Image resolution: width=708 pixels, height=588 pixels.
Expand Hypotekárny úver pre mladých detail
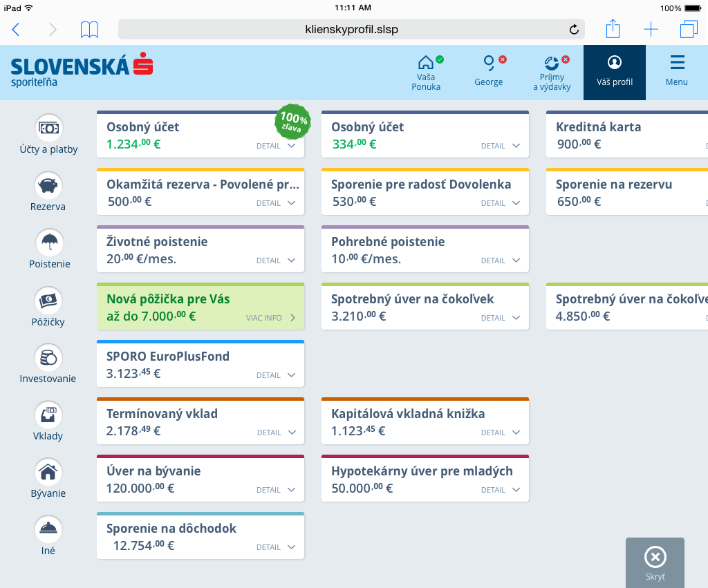point(501,490)
